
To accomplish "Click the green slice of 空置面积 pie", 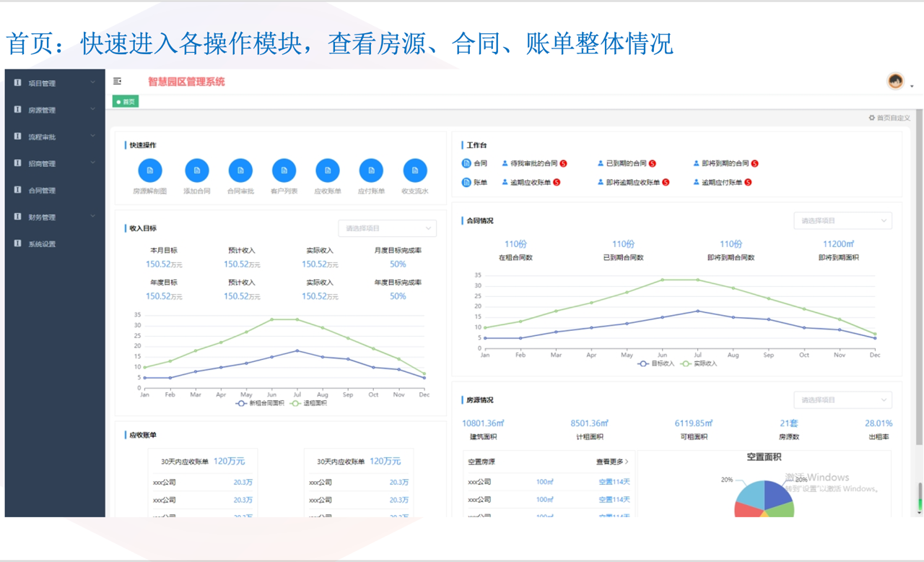I will [x=782, y=510].
